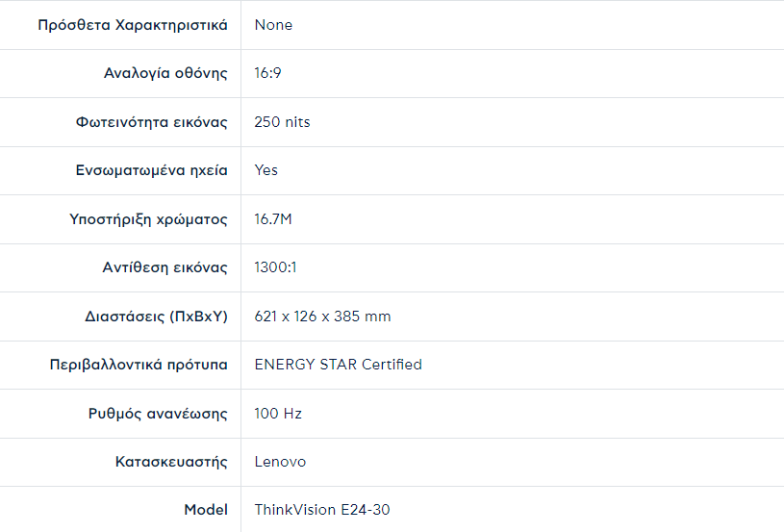Select the 'Yes' built-in speakers value
The height and width of the screenshot is (532, 784).
point(266,170)
